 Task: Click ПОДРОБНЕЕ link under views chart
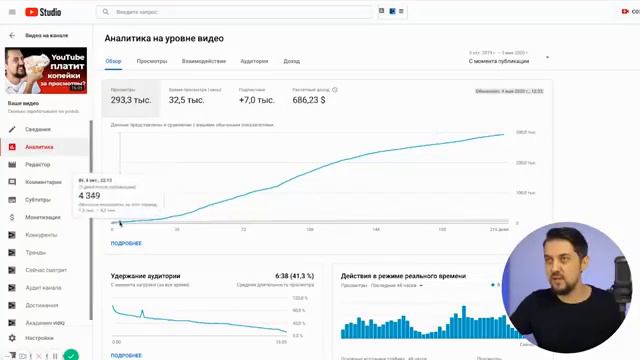[x=126, y=243]
